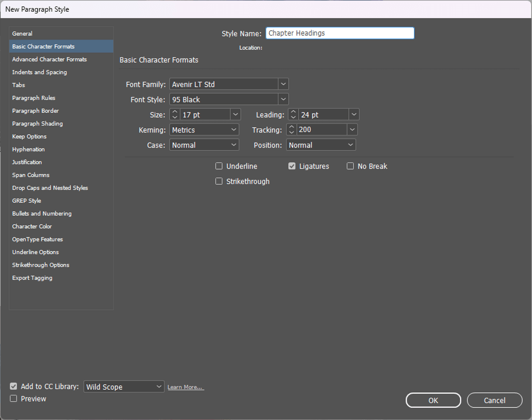This screenshot has height=420, width=532.
Task: Enable the Strikethrough checkbox
Action: tap(219, 182)
